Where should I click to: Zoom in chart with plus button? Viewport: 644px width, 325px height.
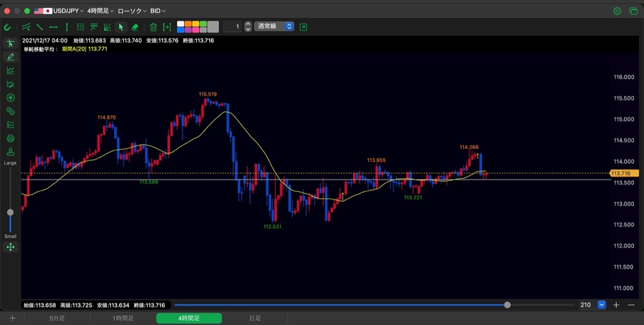616,305
